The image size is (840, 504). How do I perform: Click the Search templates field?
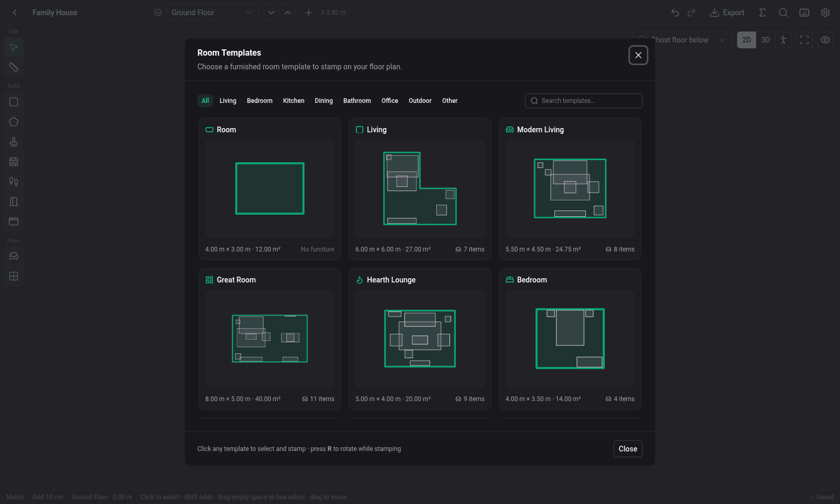tap(584, 101)
